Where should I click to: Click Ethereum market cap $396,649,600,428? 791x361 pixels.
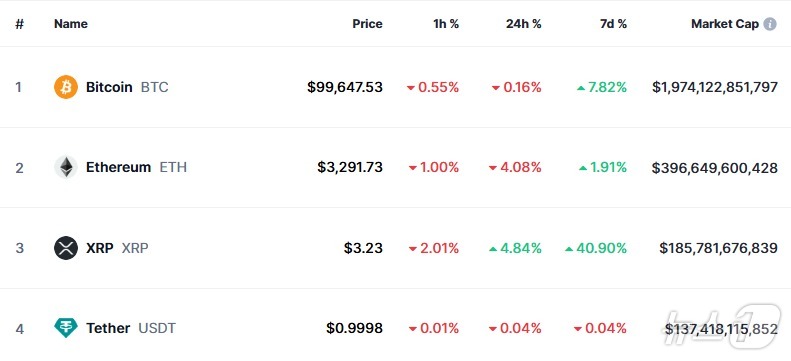coord(715,168)
